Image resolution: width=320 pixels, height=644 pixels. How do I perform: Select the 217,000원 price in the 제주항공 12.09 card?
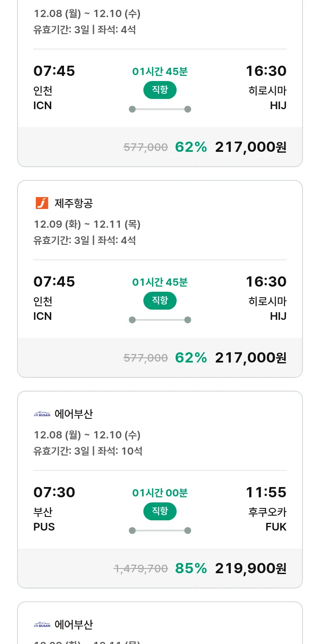coord(250,358)
